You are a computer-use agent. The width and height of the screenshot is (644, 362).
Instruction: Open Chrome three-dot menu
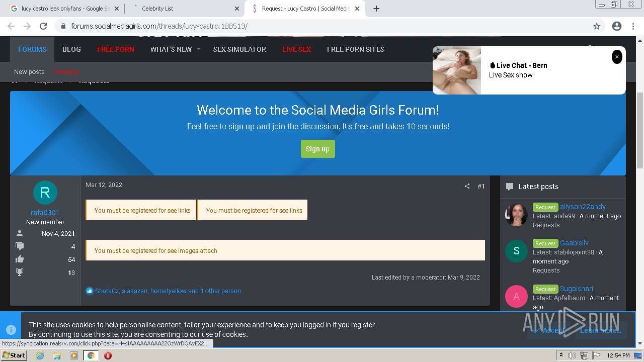coord(633,26)
